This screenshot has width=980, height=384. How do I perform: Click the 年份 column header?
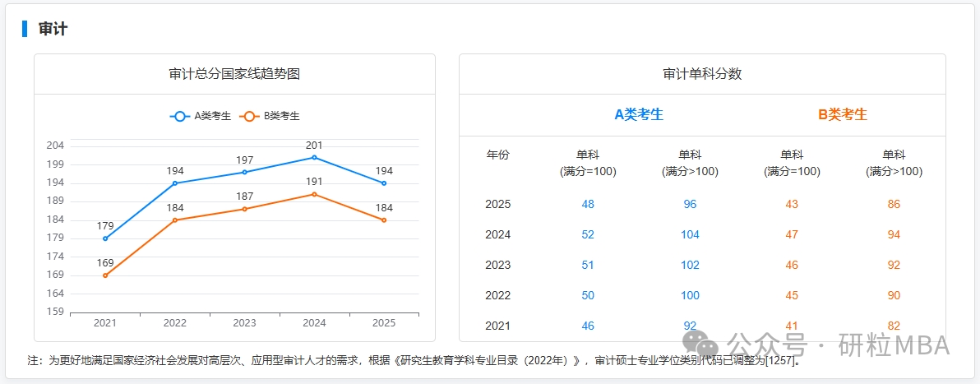point(497,155)
